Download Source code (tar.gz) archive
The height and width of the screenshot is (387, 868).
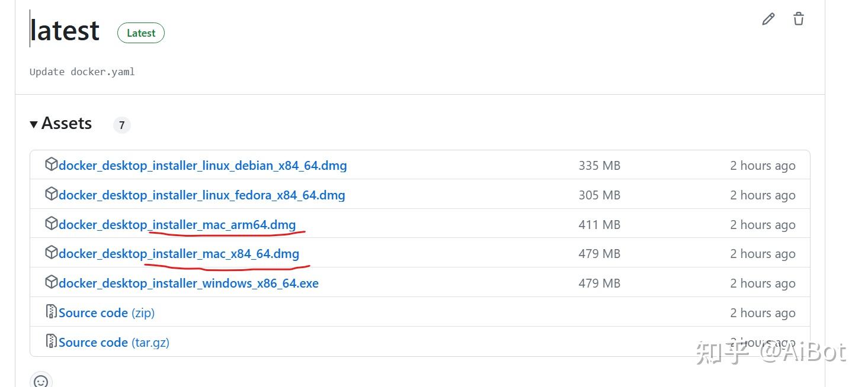114,343
